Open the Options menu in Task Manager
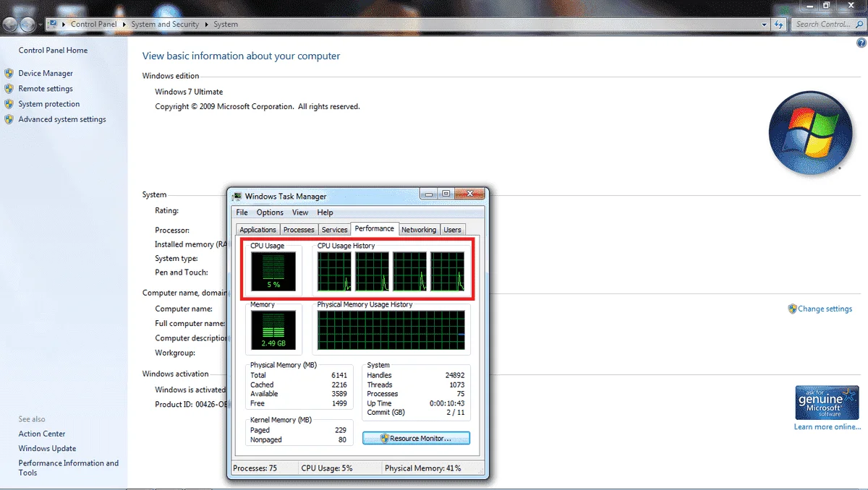 click(270, 212)
